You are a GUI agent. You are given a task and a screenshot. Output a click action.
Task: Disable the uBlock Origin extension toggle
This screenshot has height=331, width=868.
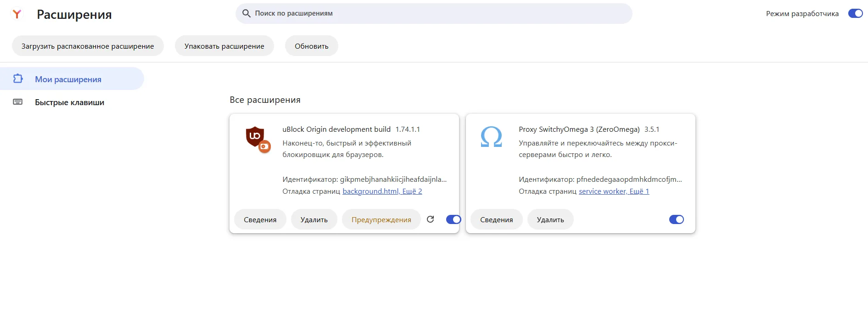click(454, 219)
